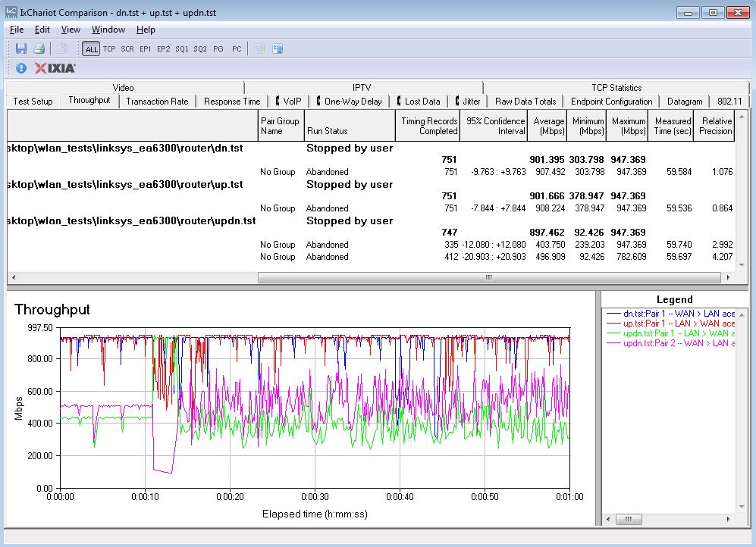Click the greyed grid icon after PC
The image size is (756, 547).
260,48
